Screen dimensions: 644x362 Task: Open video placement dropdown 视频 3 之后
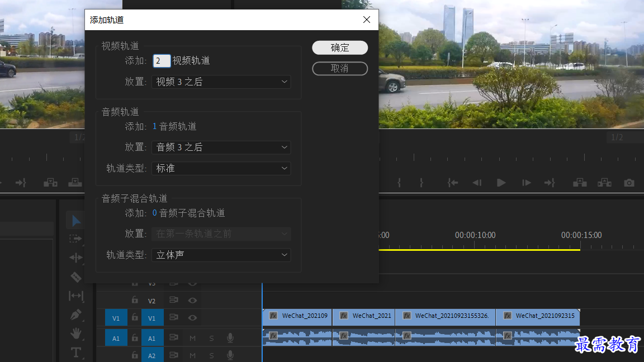point(221,82)
